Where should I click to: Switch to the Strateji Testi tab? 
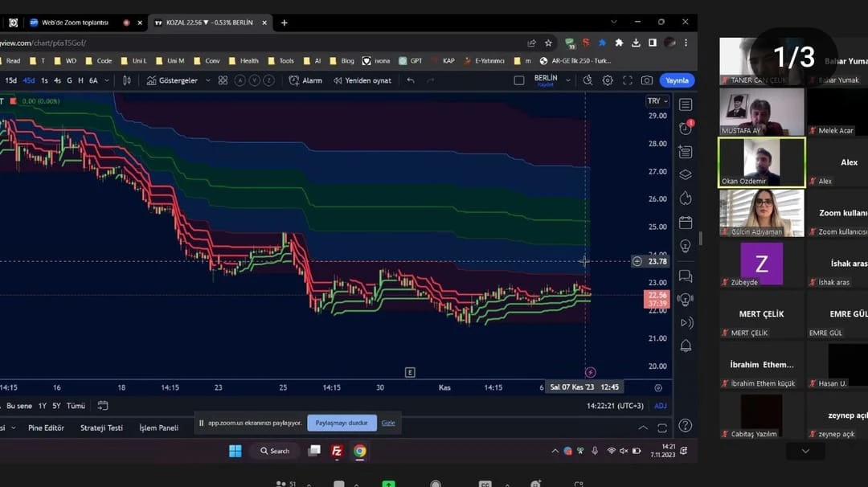click(101, 428)
